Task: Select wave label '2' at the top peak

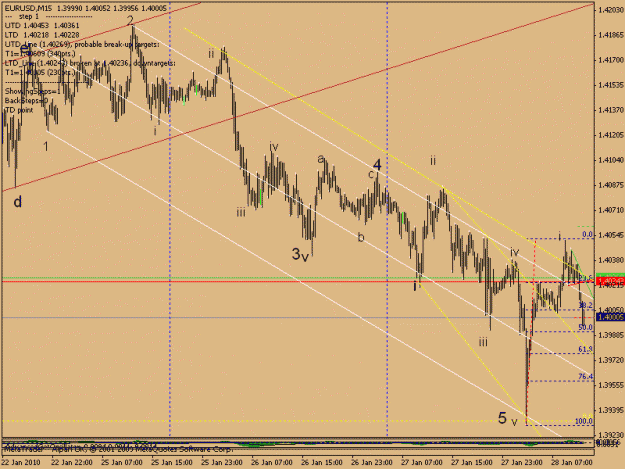Action: [x=130, y=21]
